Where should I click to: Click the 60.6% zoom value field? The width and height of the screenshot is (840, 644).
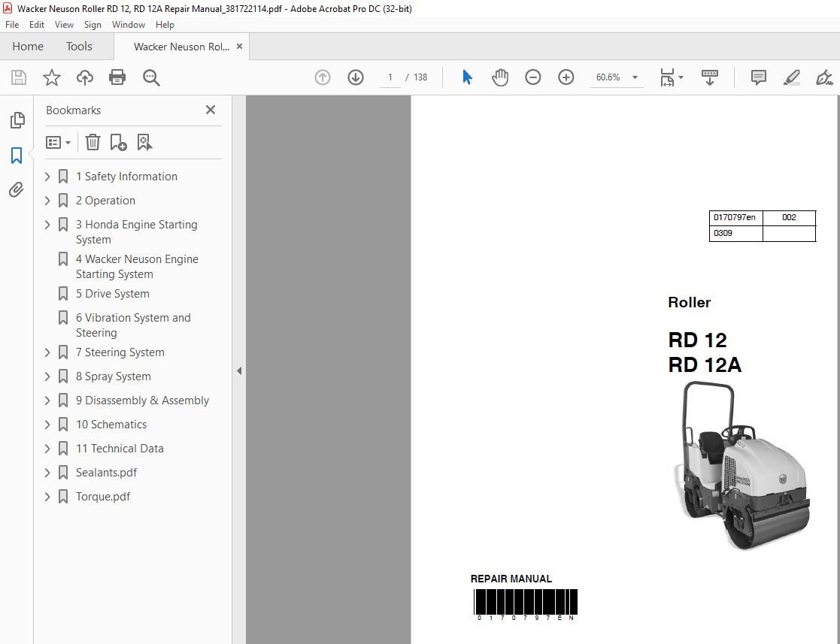[x=608, y=77]
